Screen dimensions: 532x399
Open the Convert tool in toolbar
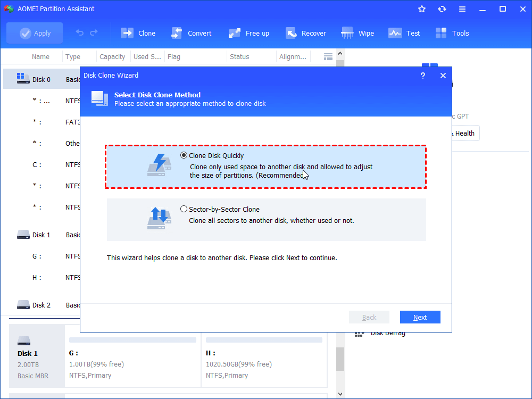192,33
